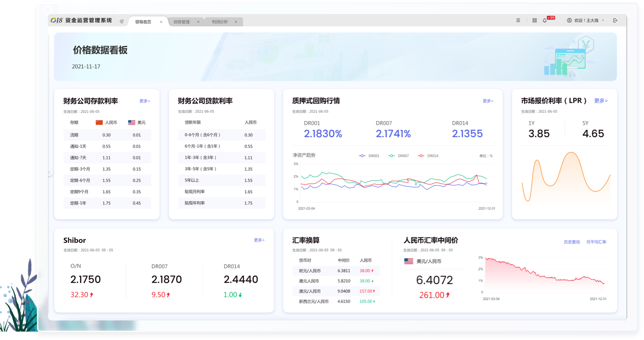Image resolution: width=644 pixels, height=340 pixels.
Task: Open the 月平均汇率 link
Action: click(x=596, y=242)
